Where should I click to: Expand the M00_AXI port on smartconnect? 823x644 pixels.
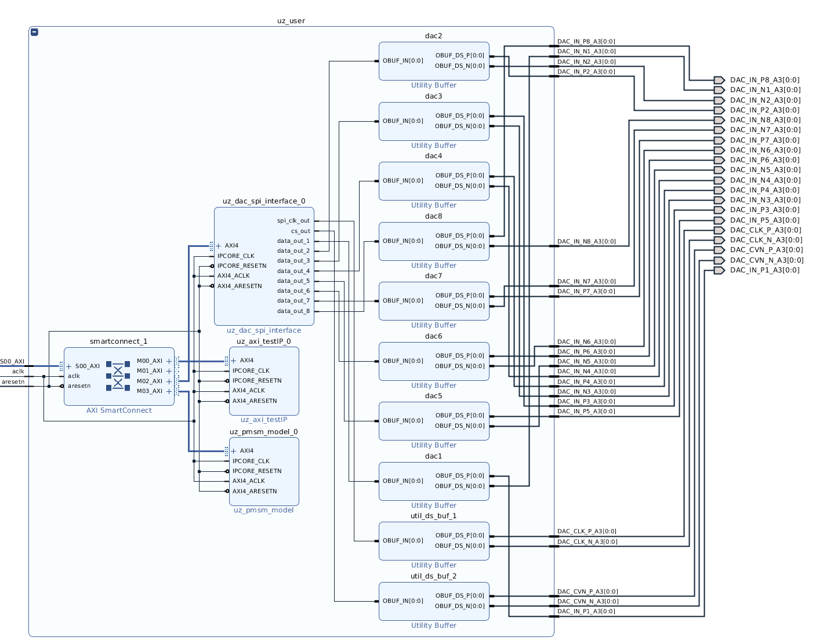pyautogui.click(x=169, y=361)
